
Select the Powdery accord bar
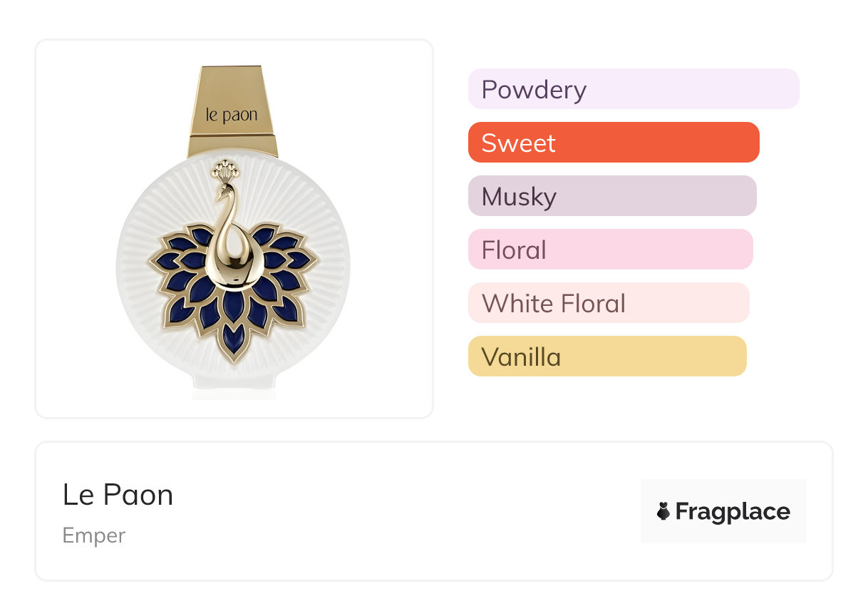(634, 89)
